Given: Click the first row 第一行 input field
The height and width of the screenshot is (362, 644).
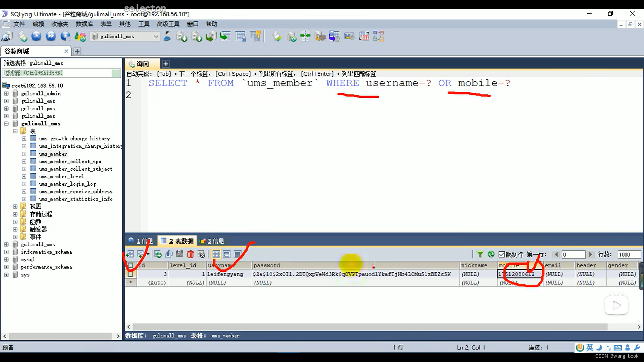Looking at the screenshot, I should [x=574, y=255].
